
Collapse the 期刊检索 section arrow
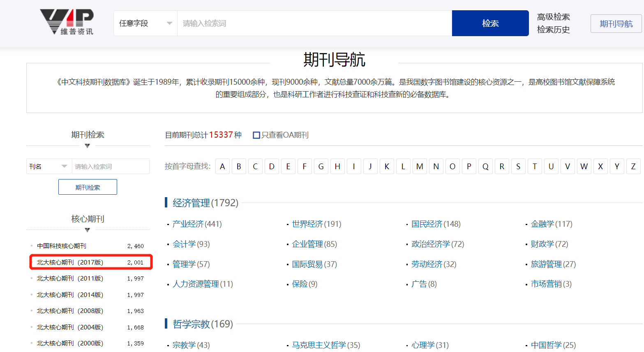[87, 146]
